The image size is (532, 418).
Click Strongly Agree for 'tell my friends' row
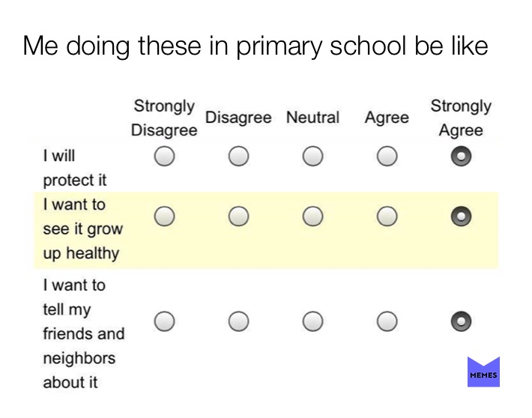461,321
